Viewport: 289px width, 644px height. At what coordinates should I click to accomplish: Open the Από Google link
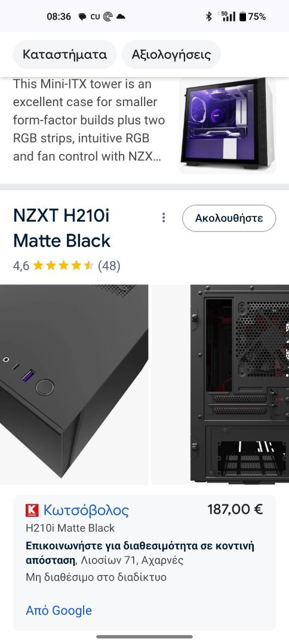tap(59, 611)
